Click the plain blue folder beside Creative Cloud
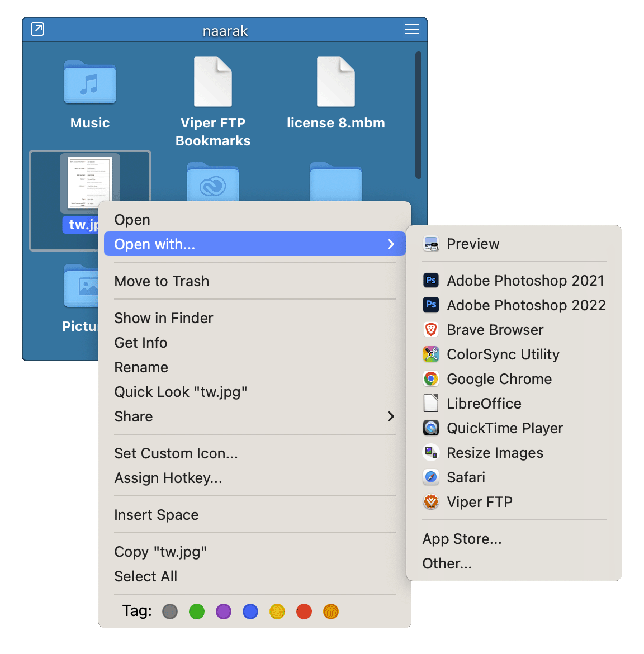 click(x=336, y=182)
